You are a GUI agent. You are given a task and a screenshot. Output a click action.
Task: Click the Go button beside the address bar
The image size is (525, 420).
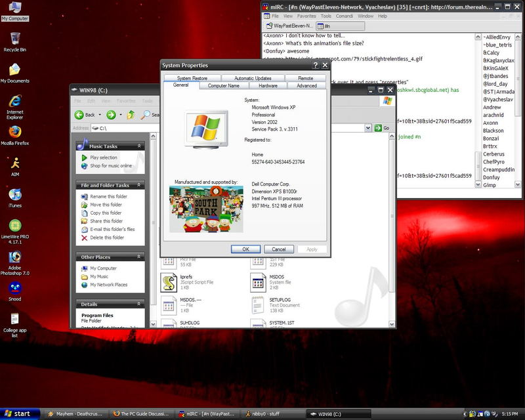click(383, 128)
